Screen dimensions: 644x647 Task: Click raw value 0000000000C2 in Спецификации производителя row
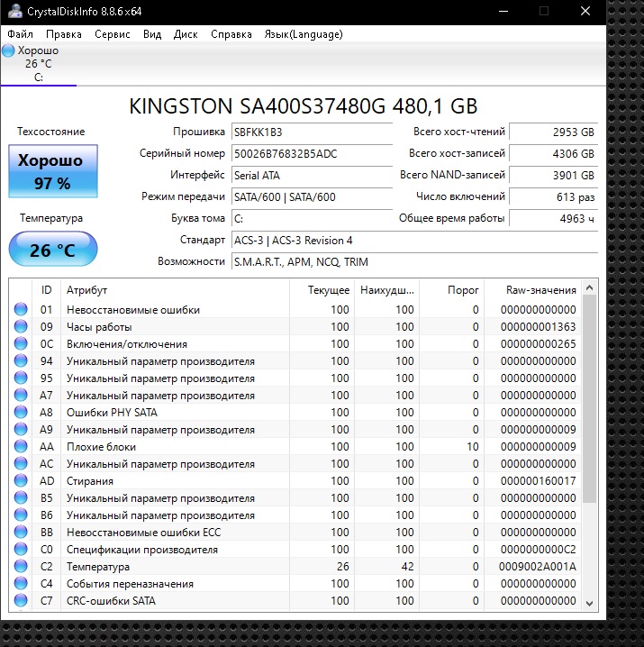538,549
